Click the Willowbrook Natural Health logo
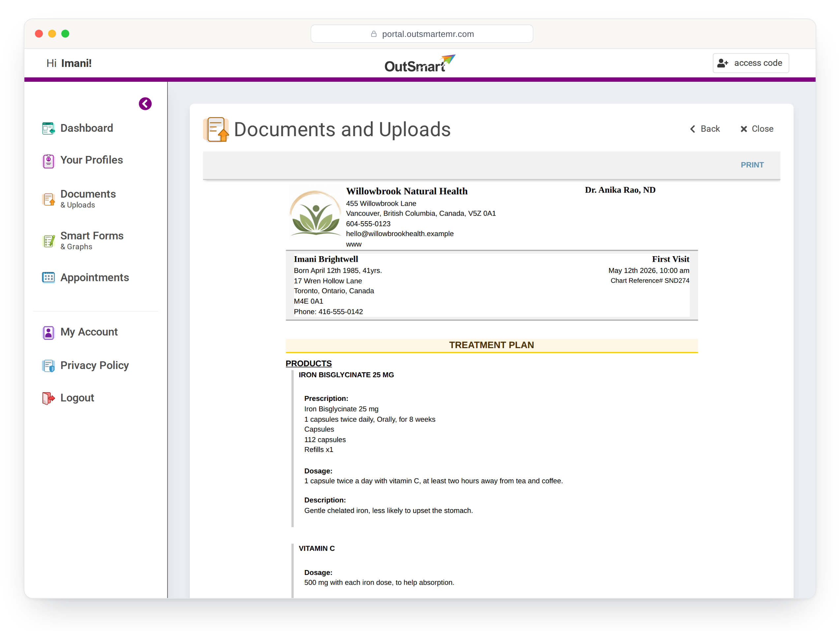This screenshot has width=840, height=631. pos(315,213)
